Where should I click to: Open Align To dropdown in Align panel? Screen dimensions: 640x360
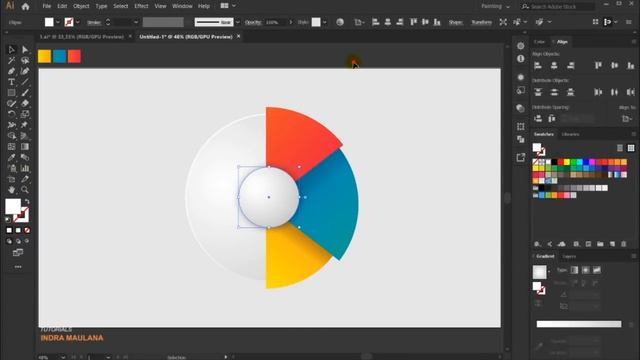627,119
